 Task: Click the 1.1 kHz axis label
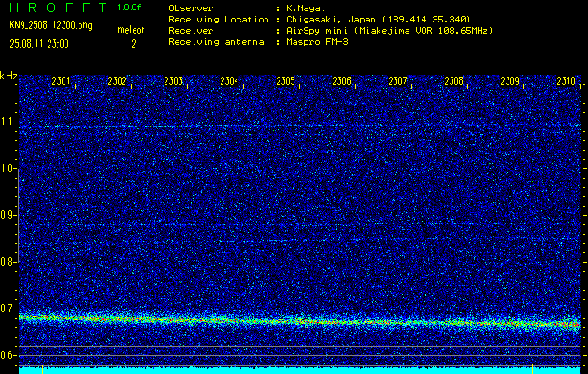click(8, 122)
